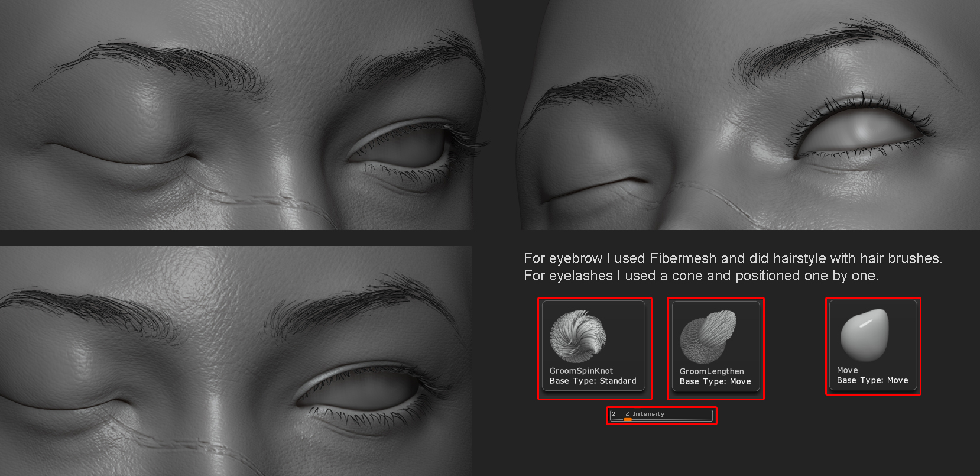Click 'Base Type: Move' under GroomLengthen

pyautogui.click(x=715, y=381)
